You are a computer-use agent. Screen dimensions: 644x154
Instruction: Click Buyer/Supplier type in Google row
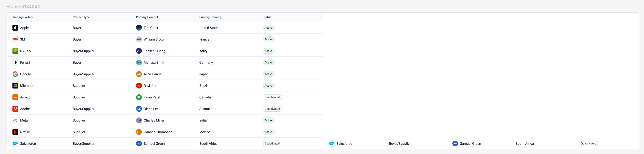tap(84, 74)
